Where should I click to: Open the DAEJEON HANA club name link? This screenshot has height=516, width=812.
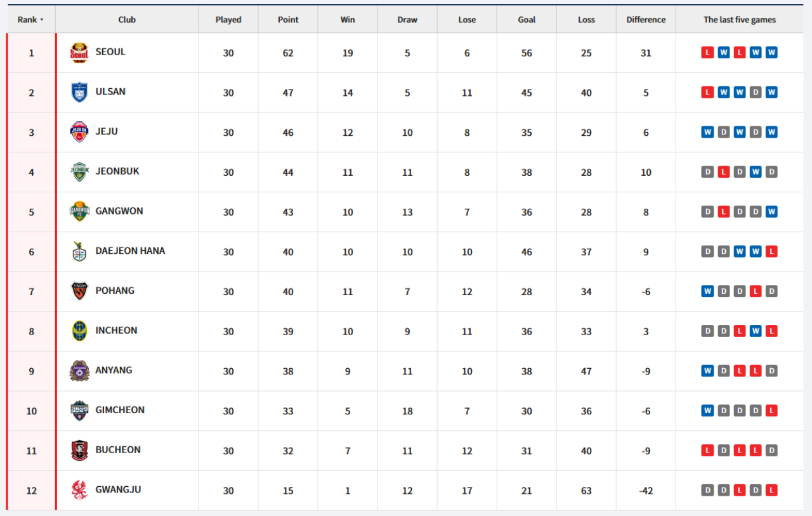(x=130, y=251)
